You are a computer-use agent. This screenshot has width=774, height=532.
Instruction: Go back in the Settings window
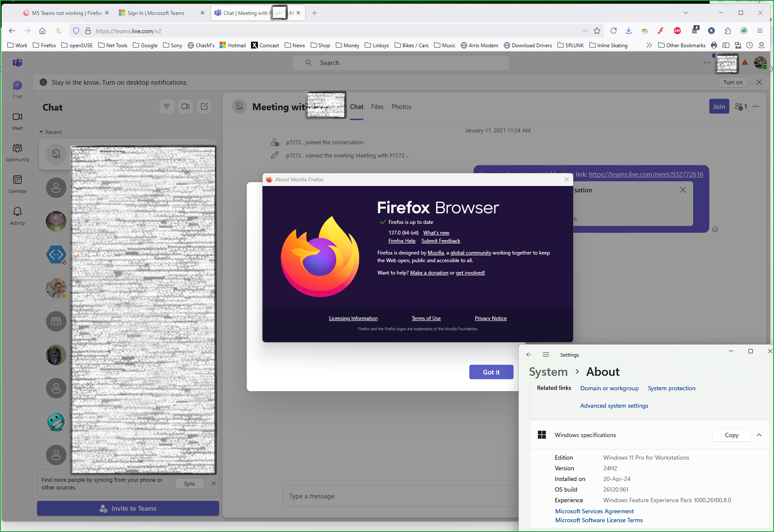point(529,355)
